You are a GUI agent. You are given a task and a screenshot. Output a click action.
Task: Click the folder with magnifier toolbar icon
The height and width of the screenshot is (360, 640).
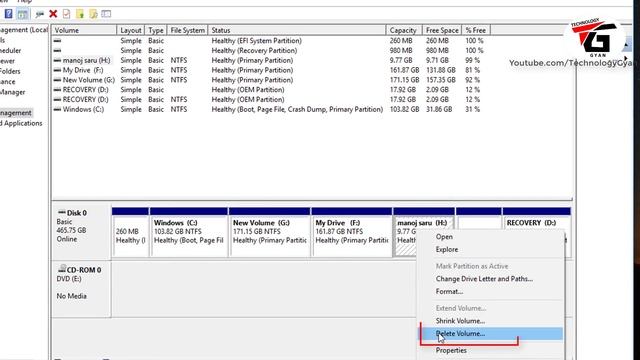[93, 14]
